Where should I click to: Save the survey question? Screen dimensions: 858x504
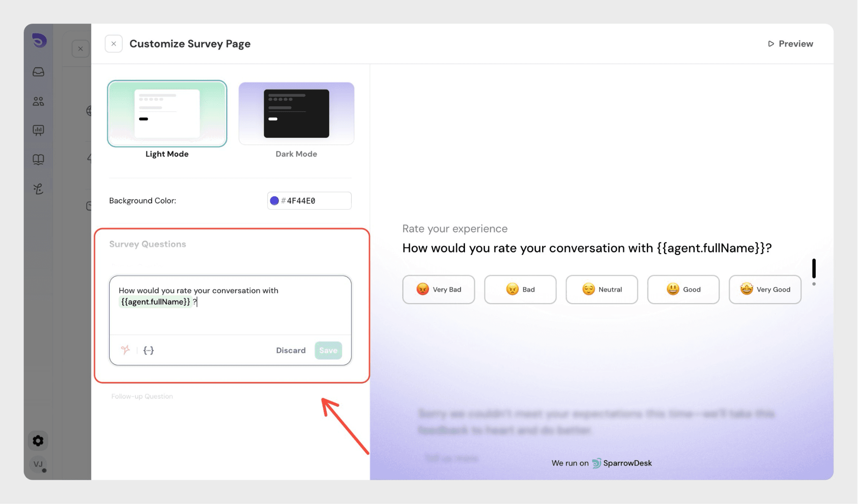pyautogui.click(x=328, y=350)
